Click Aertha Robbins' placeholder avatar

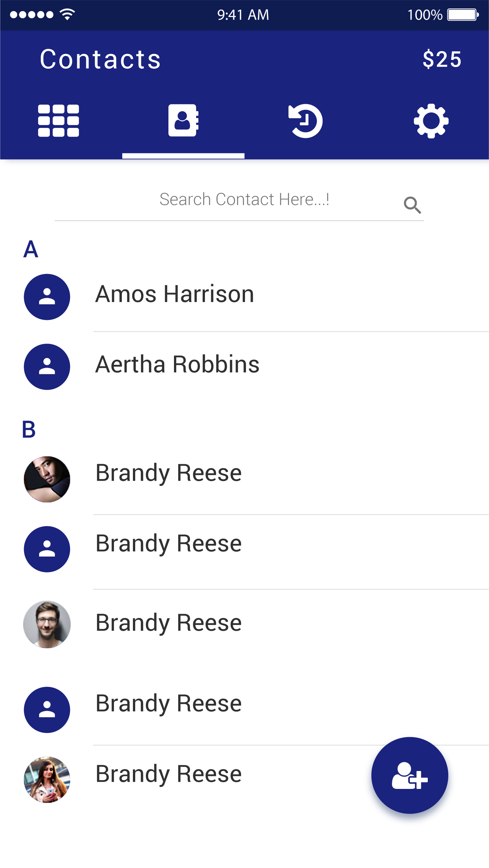(x=47, y=366)
